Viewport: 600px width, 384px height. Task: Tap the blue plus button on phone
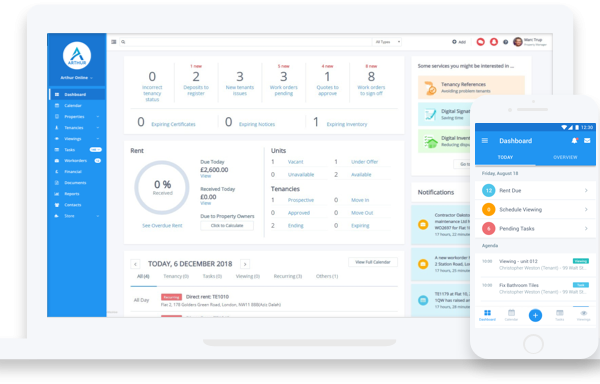535,316
